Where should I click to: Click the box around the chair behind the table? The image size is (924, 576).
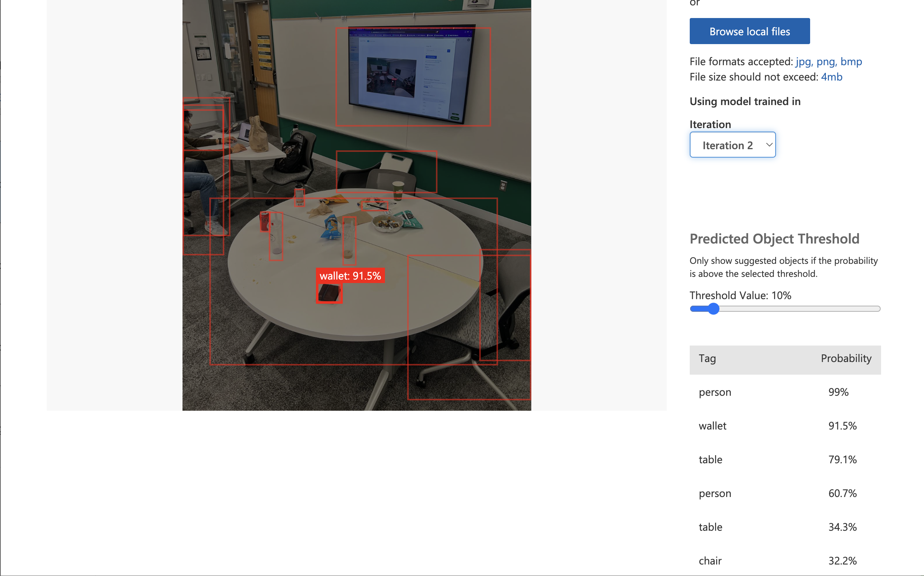(x=386, y=171)
